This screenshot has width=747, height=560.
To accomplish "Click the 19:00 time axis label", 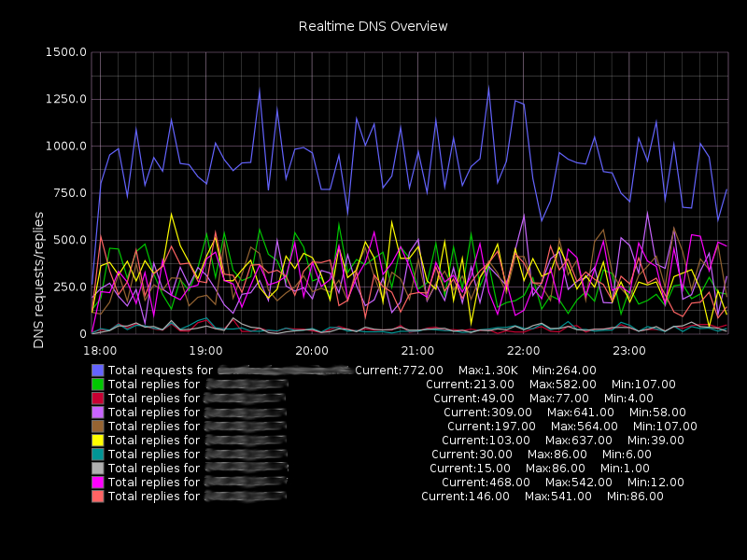I will coord(205,351).
